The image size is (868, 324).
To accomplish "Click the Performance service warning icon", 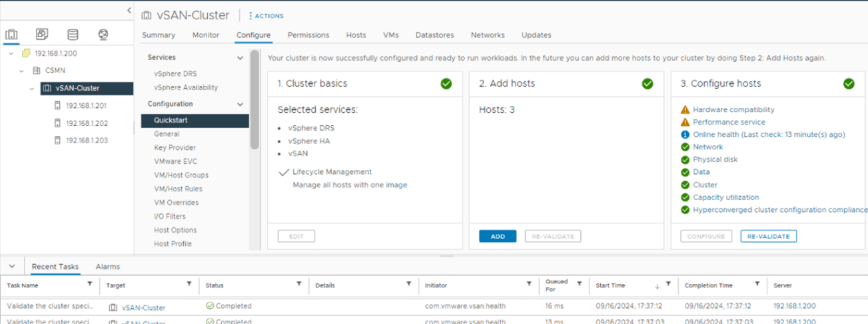I will point(685,122).
